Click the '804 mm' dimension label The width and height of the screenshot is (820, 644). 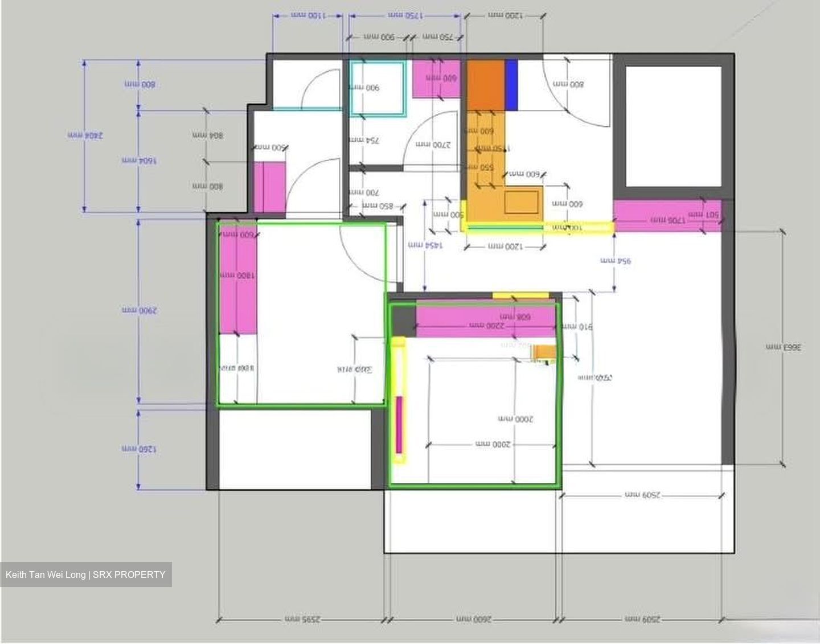208,136
